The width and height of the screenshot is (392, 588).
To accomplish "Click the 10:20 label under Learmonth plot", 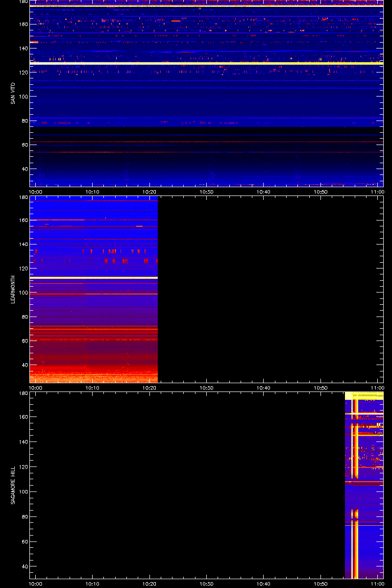I will [x=149, y=388].
